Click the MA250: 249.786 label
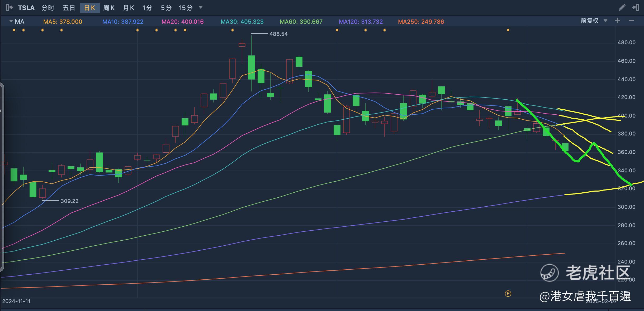The height and width of the screenshot is (311, 644). click(421, 22)
